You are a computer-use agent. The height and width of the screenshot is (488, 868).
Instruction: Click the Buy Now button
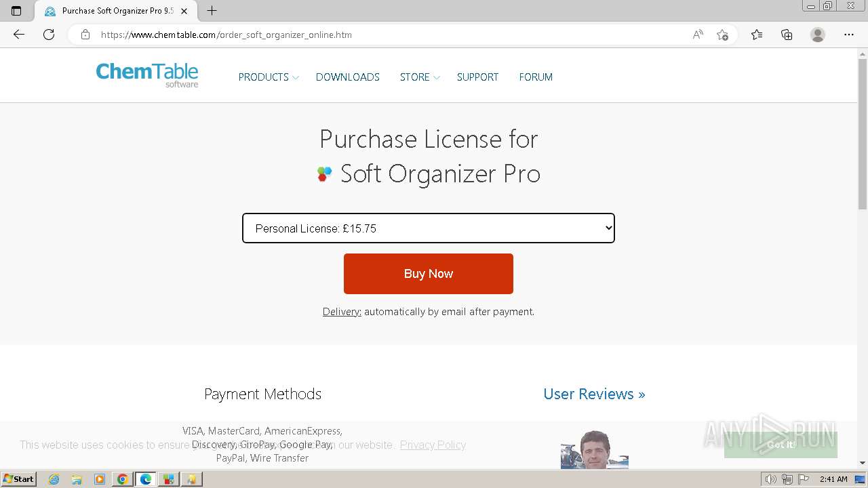point(429,274)
